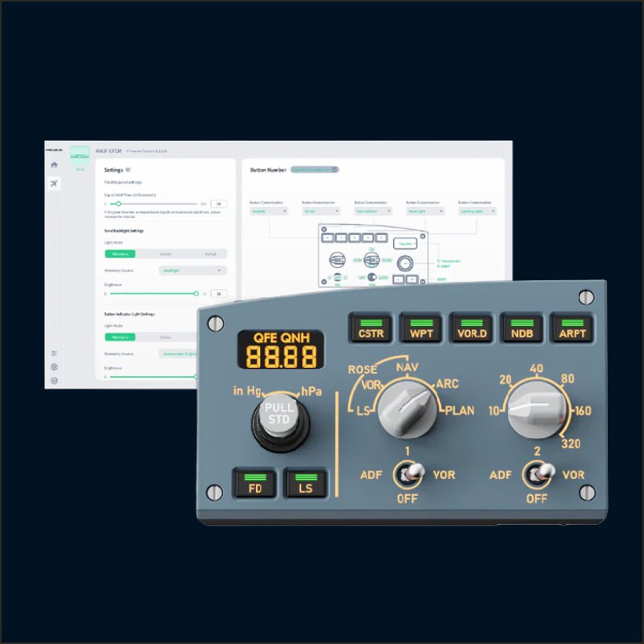Open the last Button Customization dropdown
The image size is (644, 644).
pyautogui.click(x=477, y=211)
